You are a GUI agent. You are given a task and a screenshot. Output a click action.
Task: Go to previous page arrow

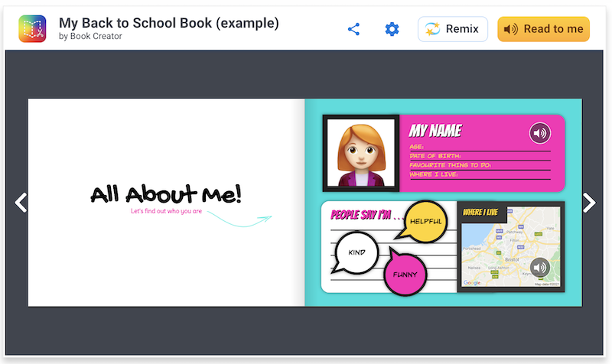click(21, 203)
